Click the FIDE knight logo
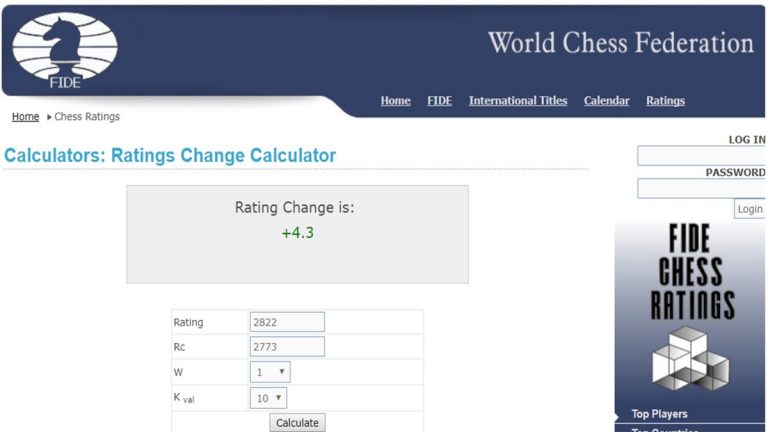This screenshot has width=768, height=432. [65, 51]
